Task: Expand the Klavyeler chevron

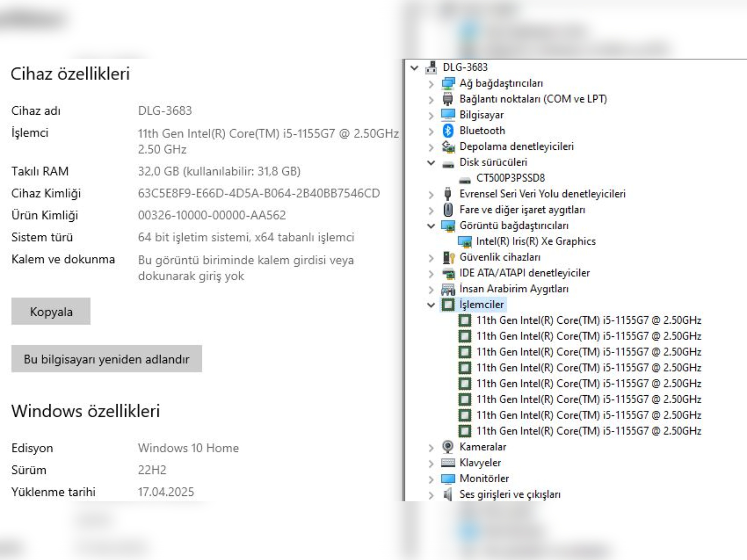Action: (431, 463)
